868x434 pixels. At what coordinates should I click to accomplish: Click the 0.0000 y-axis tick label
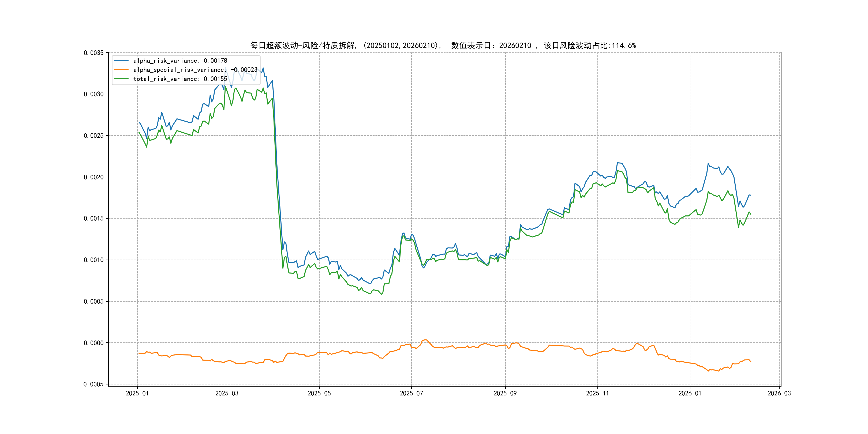pyautogui.click(x=94, y=343)
